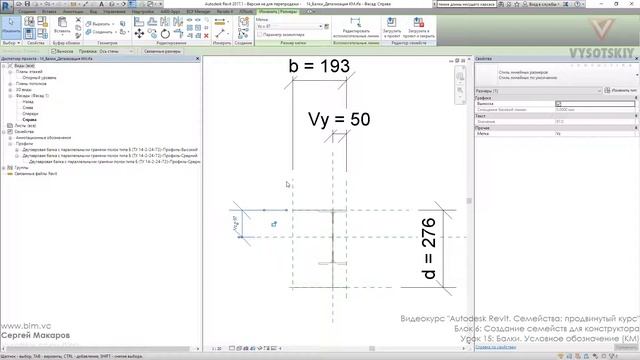The height and width of the screenshot is (360, 640).
Task: Toggle the Выноска checkbox in options bar
Action: (x=53, y=51)
